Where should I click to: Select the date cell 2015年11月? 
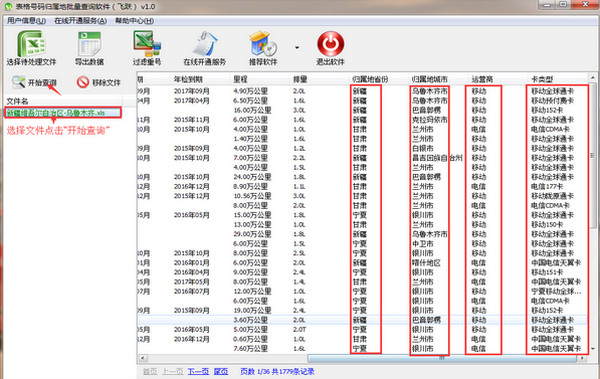tap(192, 120)
